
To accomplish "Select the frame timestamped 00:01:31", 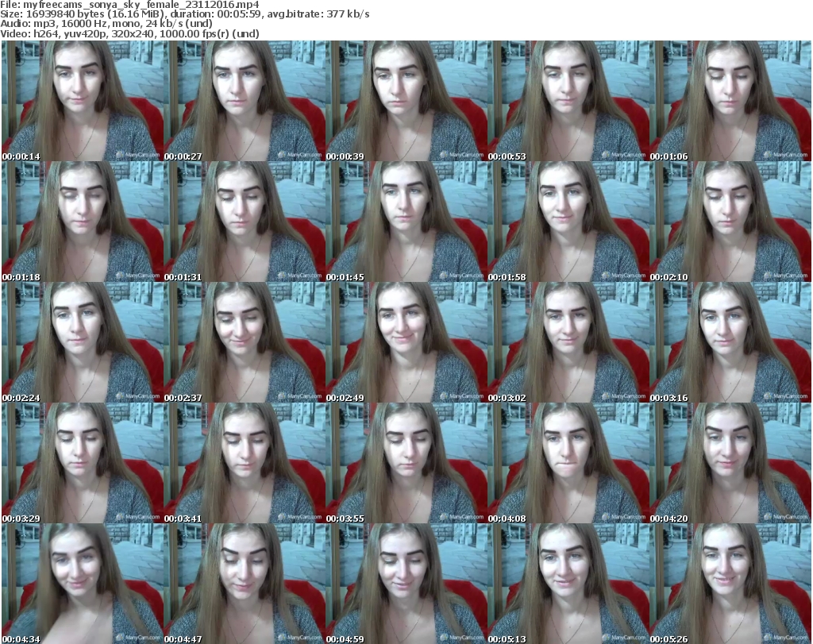I will (245, 222).
